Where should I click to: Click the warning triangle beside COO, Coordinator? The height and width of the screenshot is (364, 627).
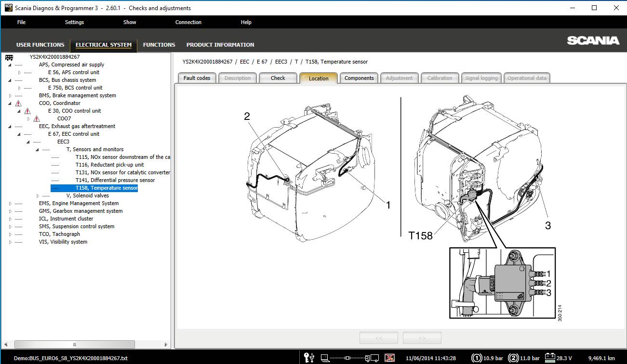point(17,103)
